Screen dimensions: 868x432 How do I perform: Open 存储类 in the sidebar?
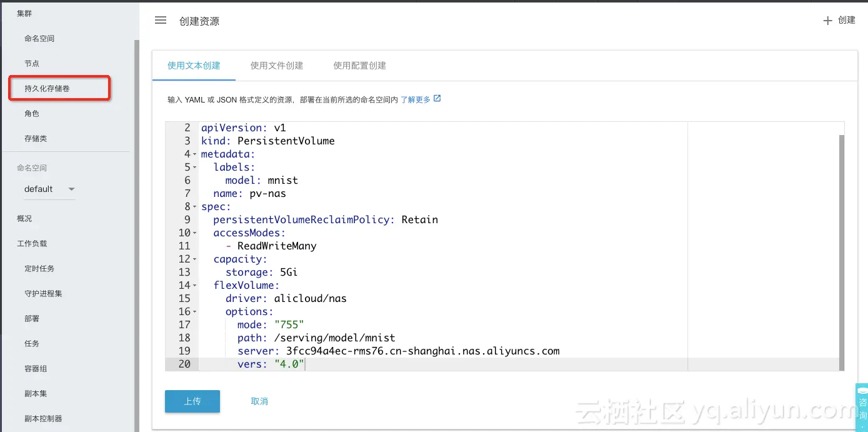click(x=36, y=139)
